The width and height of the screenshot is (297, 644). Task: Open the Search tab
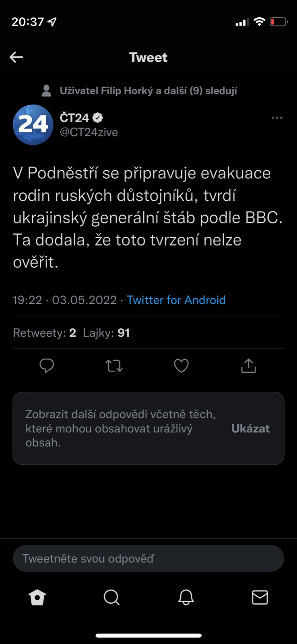[x=111, y=597]
